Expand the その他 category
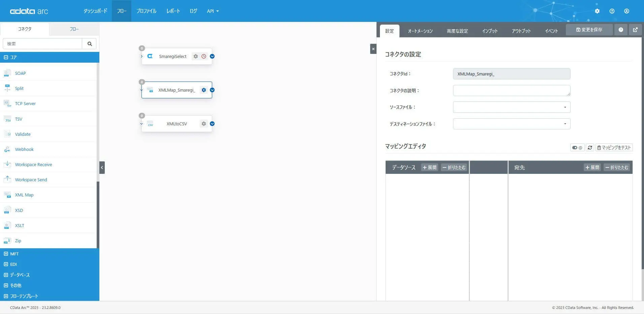This screenshot has height=314, width=644. (6, 285)
